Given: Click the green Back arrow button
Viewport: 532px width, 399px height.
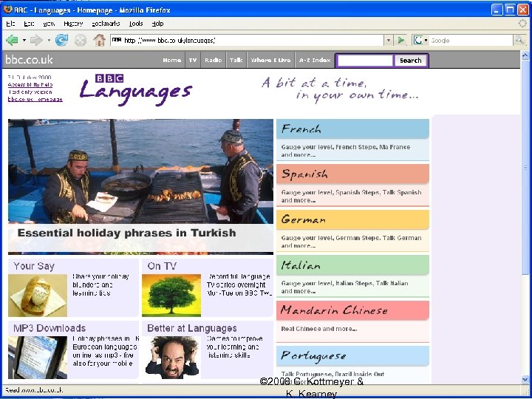Looking at the screenshot, I should point(13,41).
